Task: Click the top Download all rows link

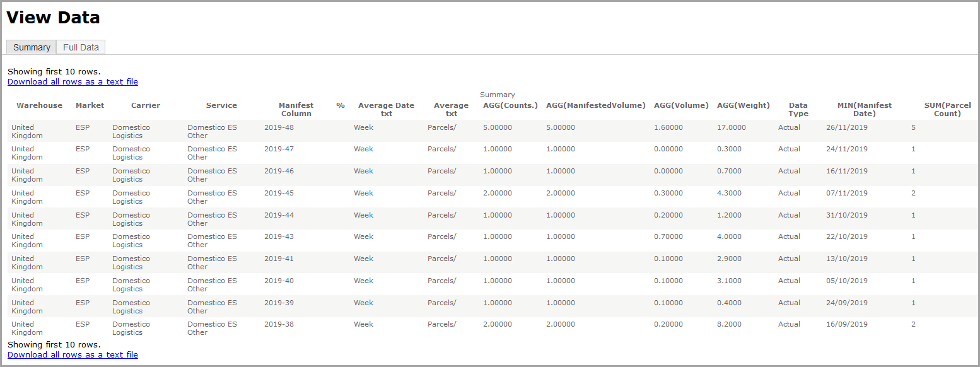Action: [x=73, y=81]
